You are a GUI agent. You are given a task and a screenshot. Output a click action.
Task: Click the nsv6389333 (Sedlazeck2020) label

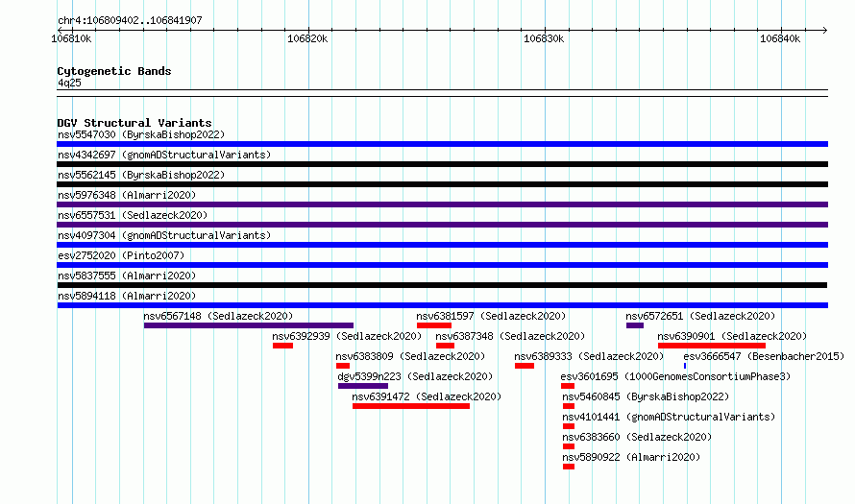(590, 356)
